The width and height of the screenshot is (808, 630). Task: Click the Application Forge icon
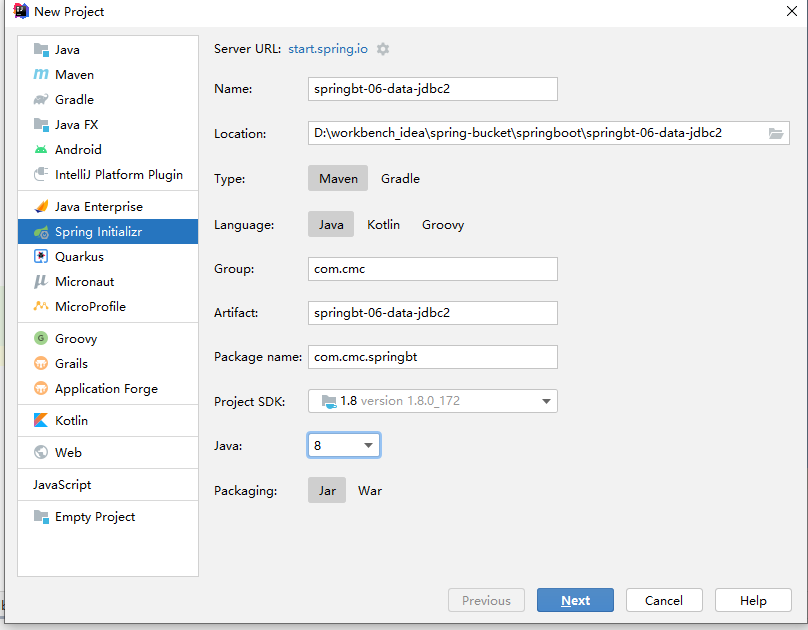click(41, 388)
